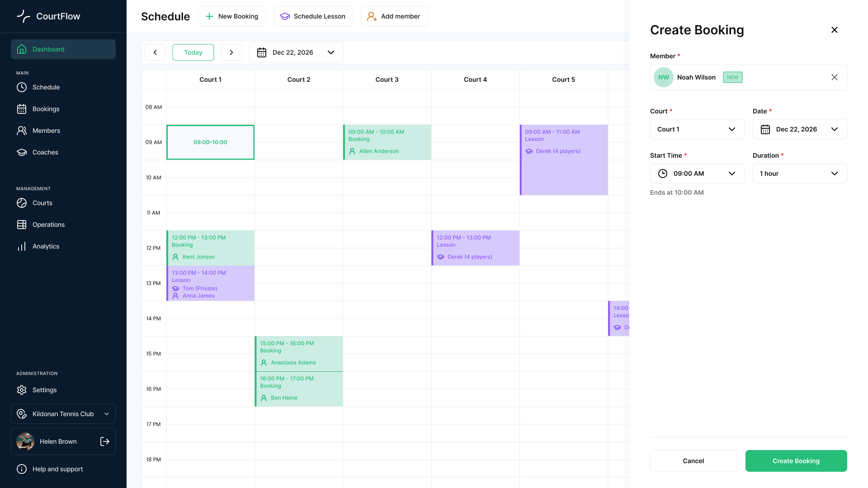Image resolution: width=868 pixels, height=488 pixels.
Task: Select the 09:00–10:00 slot on Court 1
Action: [210, 142]
